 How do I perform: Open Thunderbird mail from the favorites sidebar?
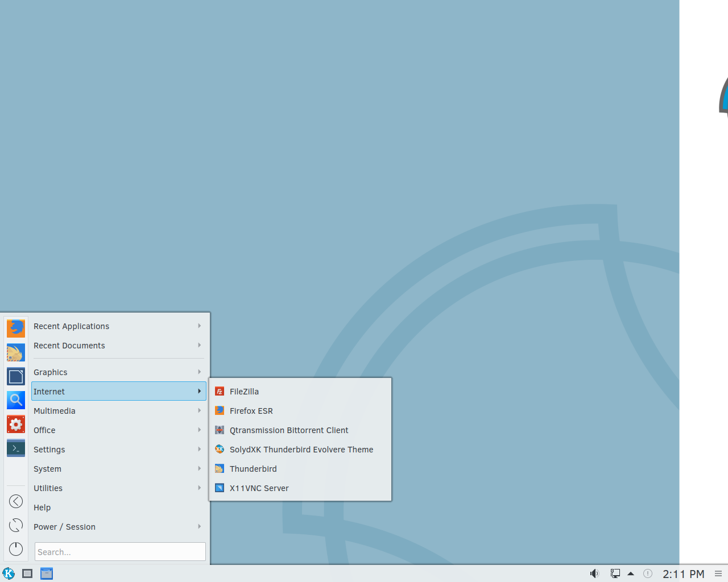click(x=16, y=352)
